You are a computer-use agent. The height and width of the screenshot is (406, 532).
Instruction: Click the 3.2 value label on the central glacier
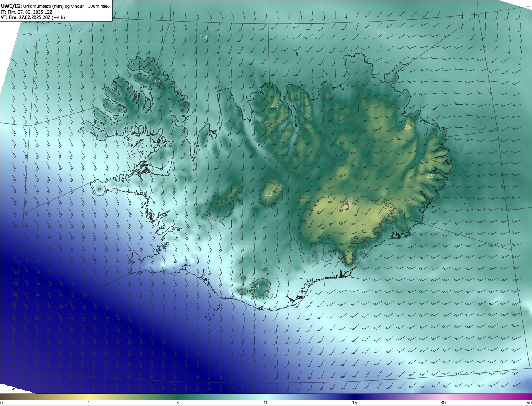[268, 194]
